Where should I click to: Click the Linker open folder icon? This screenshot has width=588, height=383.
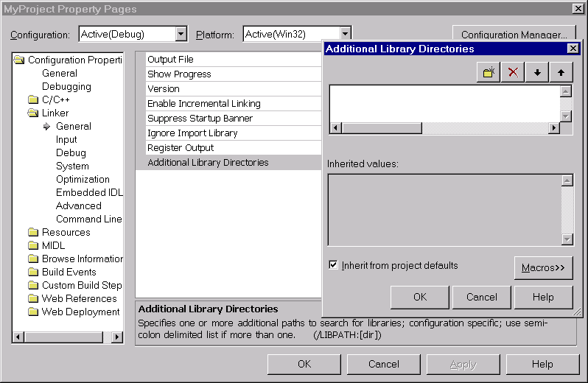pos(33,113)
